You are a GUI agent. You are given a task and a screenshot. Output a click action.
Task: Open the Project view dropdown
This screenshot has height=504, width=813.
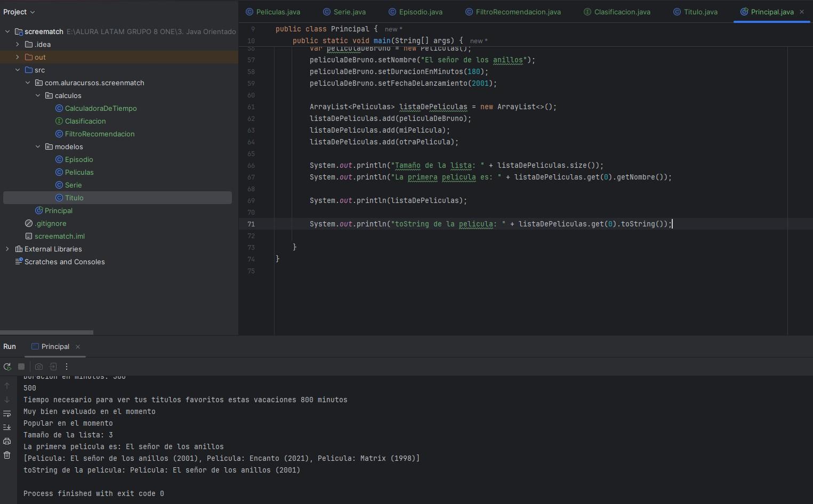click(19, 12)
